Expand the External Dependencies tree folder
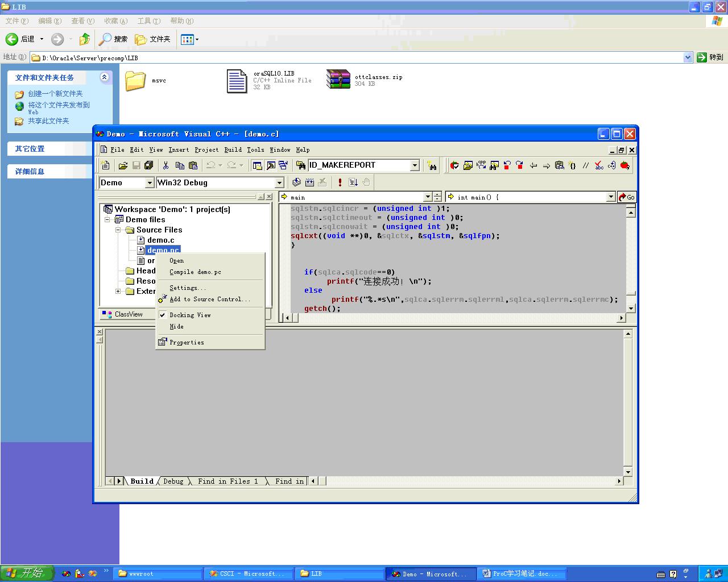Image resolution: width=728 pixels, height=582 pixels. pyautogui.click(x=118, y=291)
